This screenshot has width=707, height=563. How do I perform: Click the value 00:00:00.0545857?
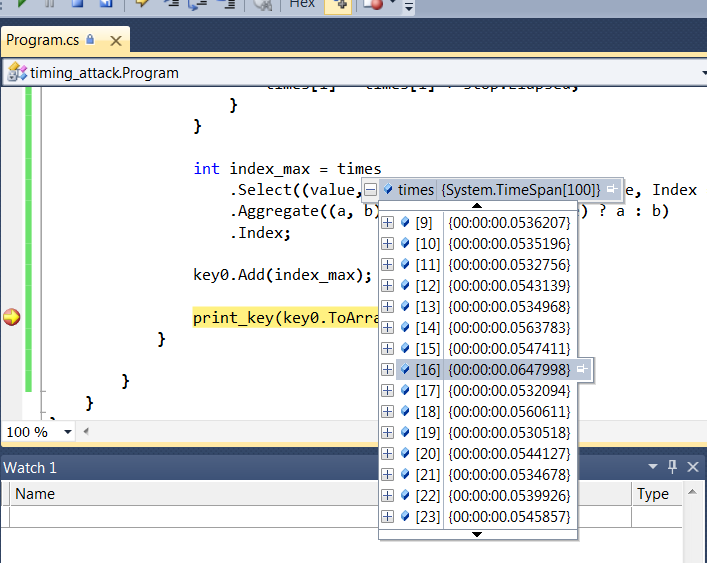point(509,517)
